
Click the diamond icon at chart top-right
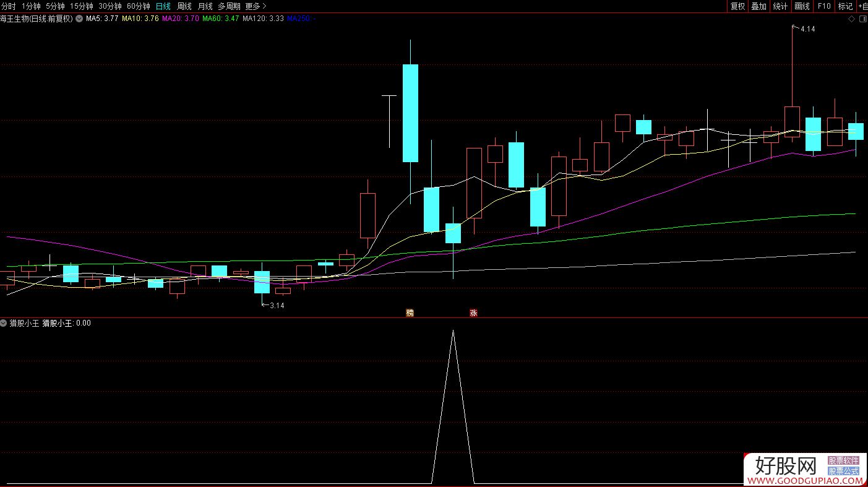click(851, 19)
